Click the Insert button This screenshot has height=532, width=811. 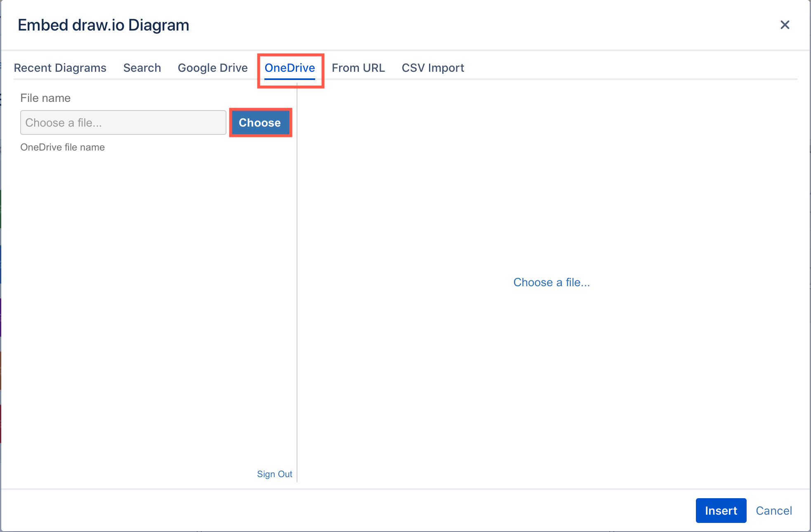click(721, 509)
